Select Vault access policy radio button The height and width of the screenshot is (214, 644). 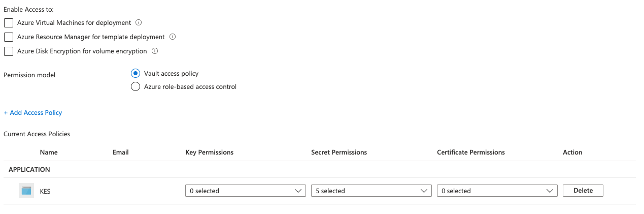(135, 73)
